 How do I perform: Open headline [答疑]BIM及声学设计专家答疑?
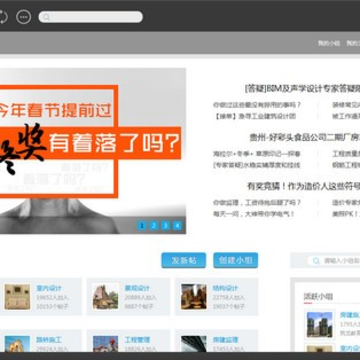pyautogui.click(x=302, y=89)
